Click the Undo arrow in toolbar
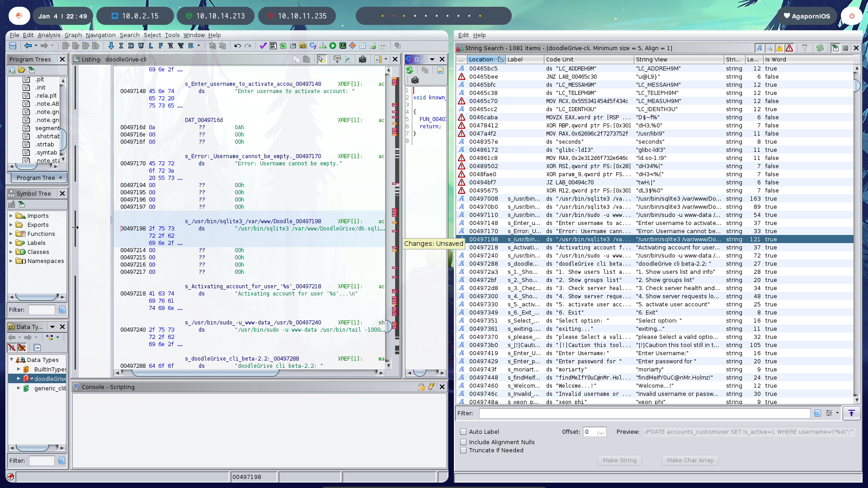868x488 pixels. click(237, 46)
